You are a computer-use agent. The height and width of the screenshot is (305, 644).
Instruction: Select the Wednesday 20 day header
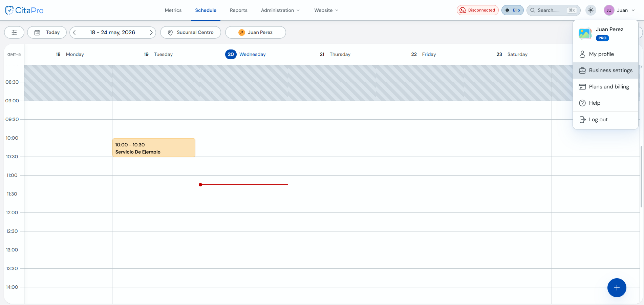click(245, 54)
